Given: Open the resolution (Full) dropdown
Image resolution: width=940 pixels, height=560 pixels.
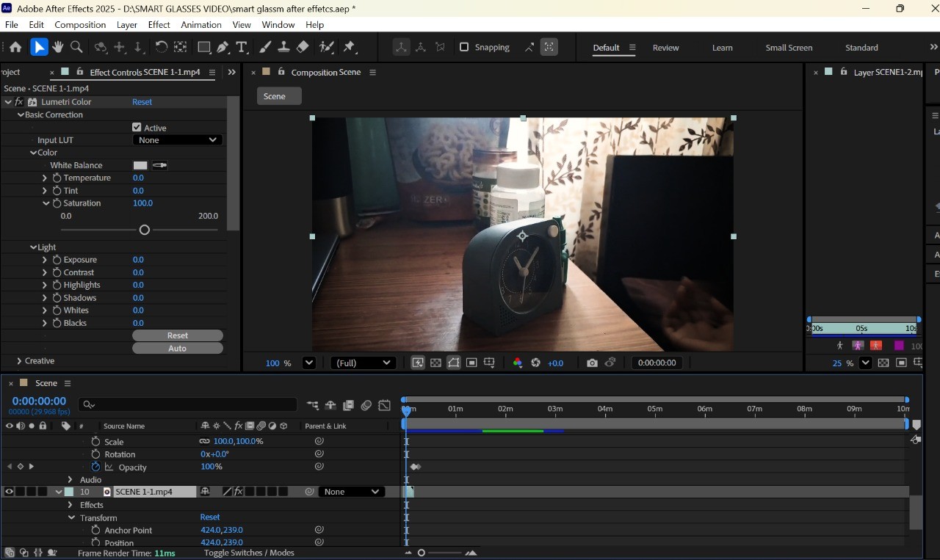Looking at the screenshot, I should pyautogui.click(x=364, y=363).
